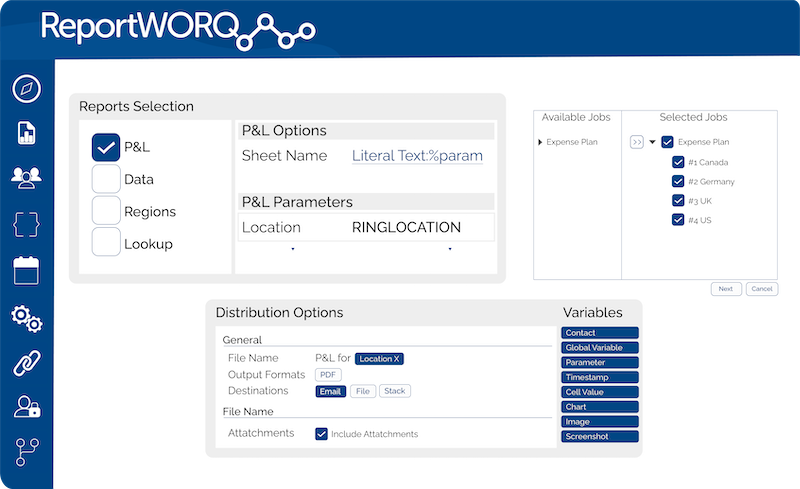Image resolution: width=800 pixels, height=489 pixels.
Task: Open the user lock security icon
Action: pyautogui.click(x=27, y=406)
